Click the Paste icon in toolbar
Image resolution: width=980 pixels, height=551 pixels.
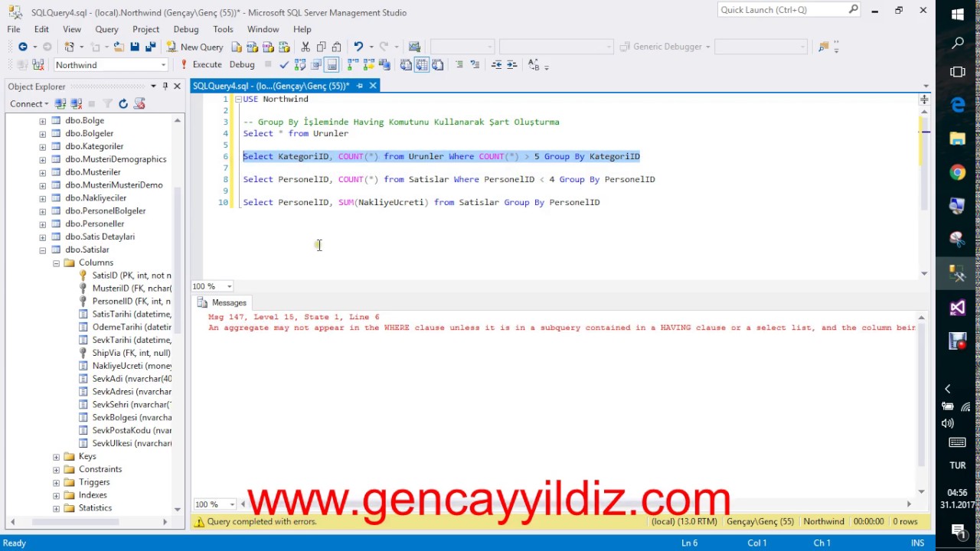(x=336, y=47)
